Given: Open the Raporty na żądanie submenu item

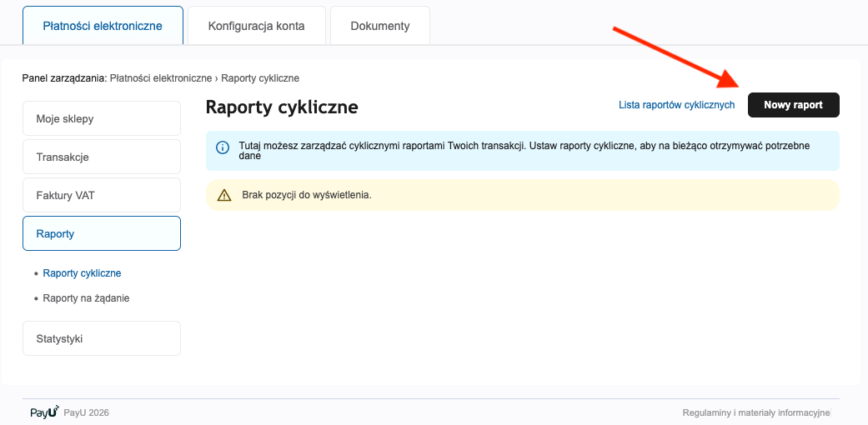Looking at the screenshot, I should click(86, 297).
